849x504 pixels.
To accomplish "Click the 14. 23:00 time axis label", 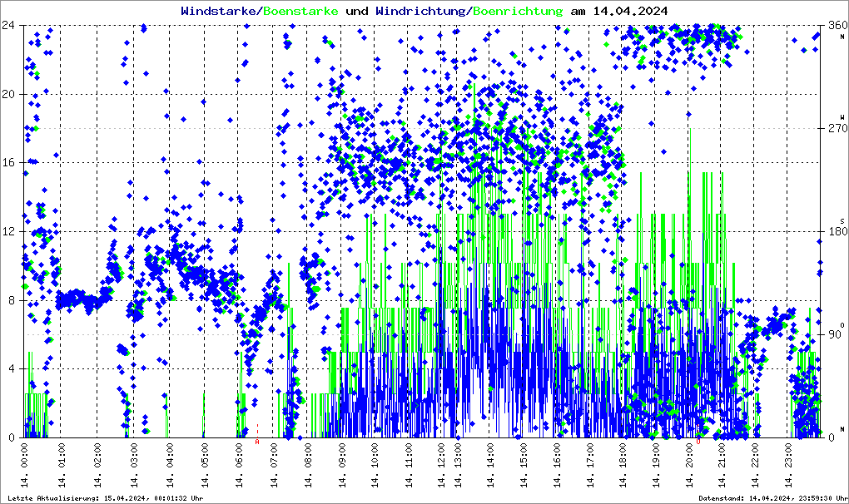I will [x=789, y=465].
